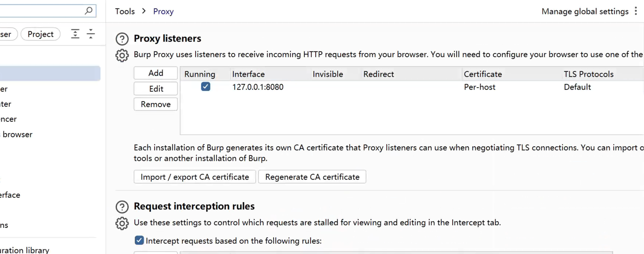Click the Proxy breadcrumb
The width and height of the screenshot is (644, 254).
point(163,11)
